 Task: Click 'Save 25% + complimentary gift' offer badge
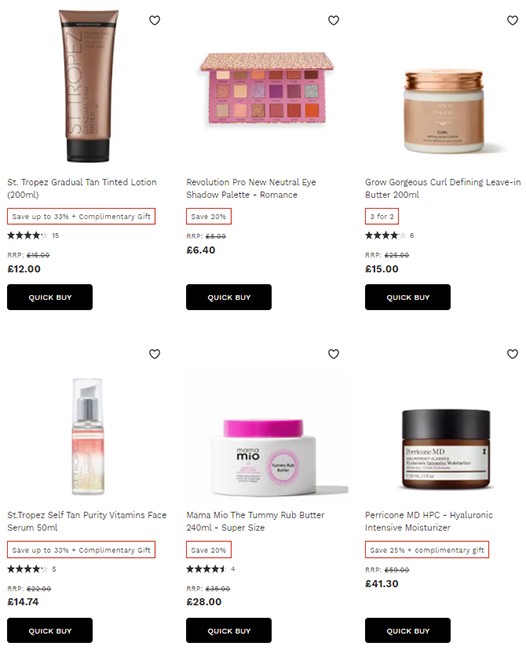point(427,550)
